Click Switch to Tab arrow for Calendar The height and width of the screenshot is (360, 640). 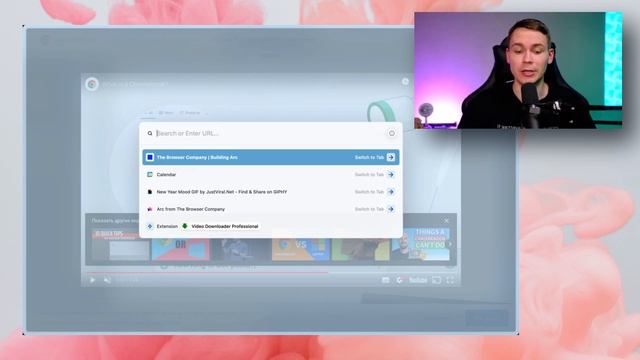[391, 174]
